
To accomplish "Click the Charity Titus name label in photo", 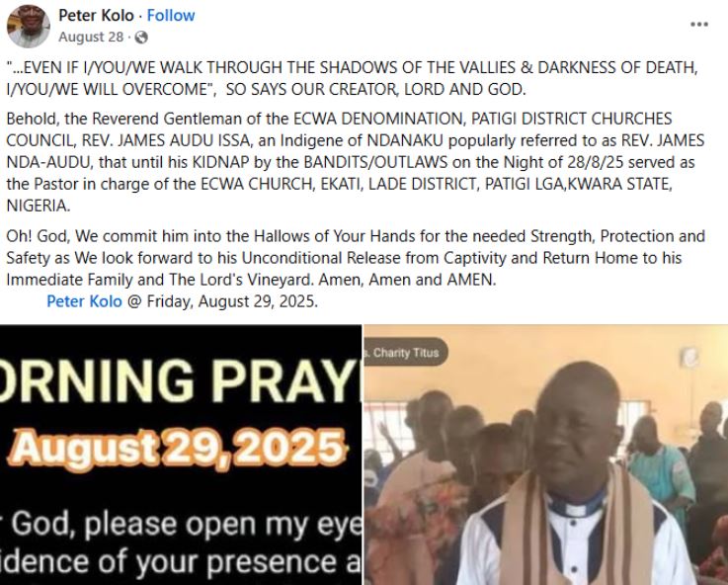I will point(405,353).
